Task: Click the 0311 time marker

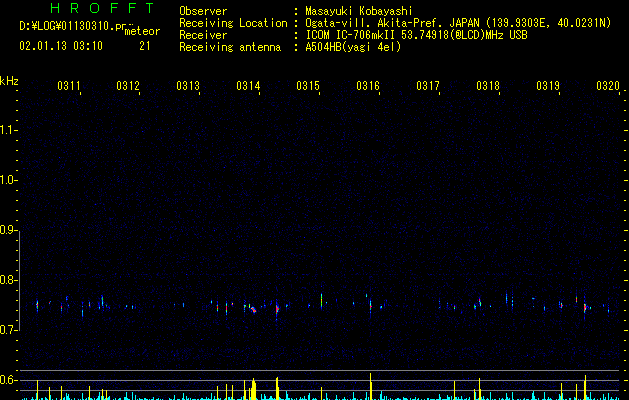Action: [69, 86]
